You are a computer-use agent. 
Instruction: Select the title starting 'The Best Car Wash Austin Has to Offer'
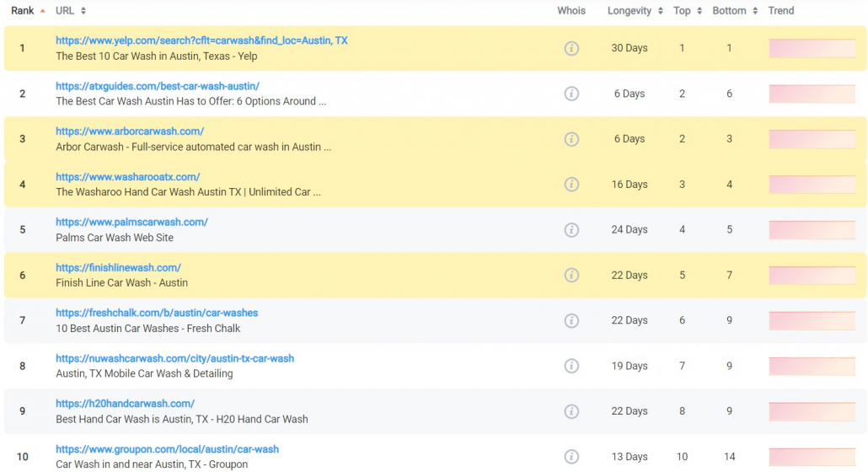pyautogui.click(x=191, y=101)
